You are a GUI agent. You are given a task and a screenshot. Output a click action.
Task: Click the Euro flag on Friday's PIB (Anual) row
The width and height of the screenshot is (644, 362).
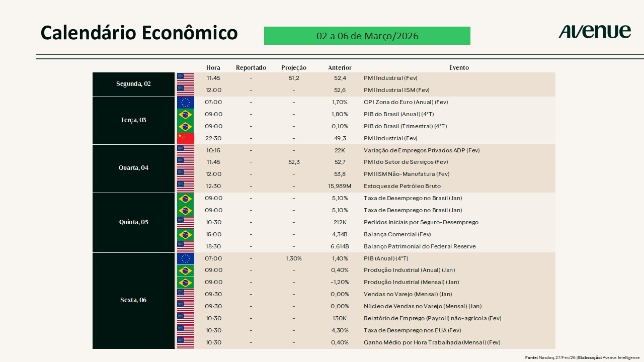click(185, 258)
